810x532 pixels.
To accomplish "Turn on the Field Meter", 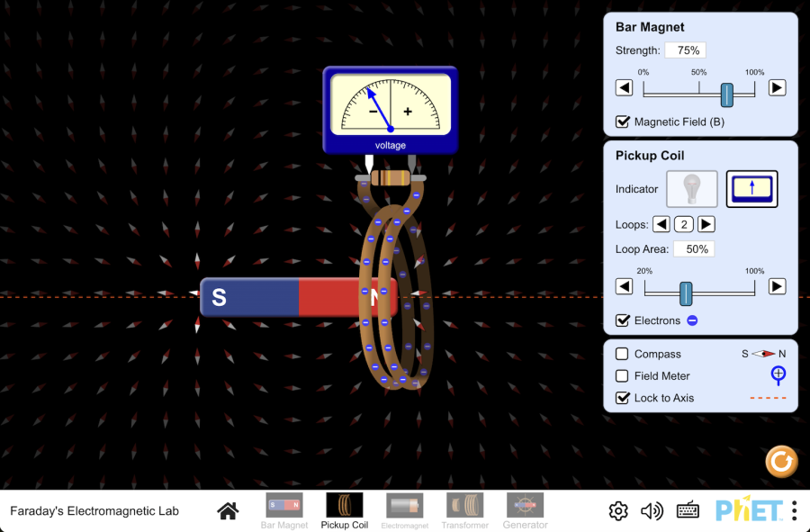I will pyautogui.click(x=622, y=376).
